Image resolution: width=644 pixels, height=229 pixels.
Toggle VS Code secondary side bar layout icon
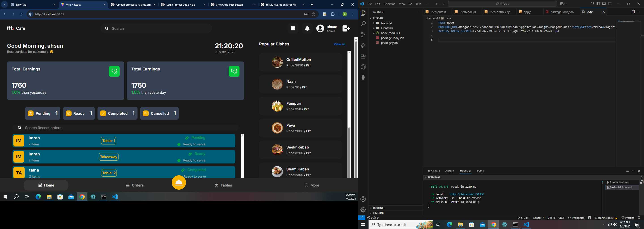610,4
